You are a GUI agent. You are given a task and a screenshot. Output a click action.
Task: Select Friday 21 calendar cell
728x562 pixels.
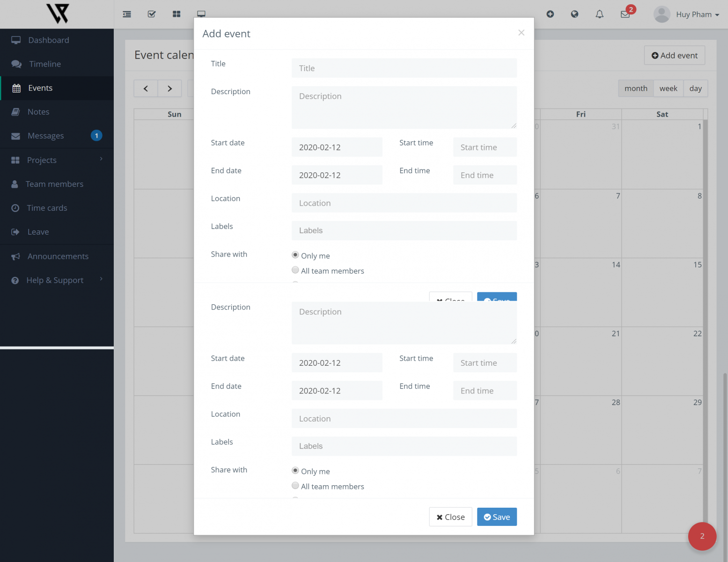pos(581,361)
